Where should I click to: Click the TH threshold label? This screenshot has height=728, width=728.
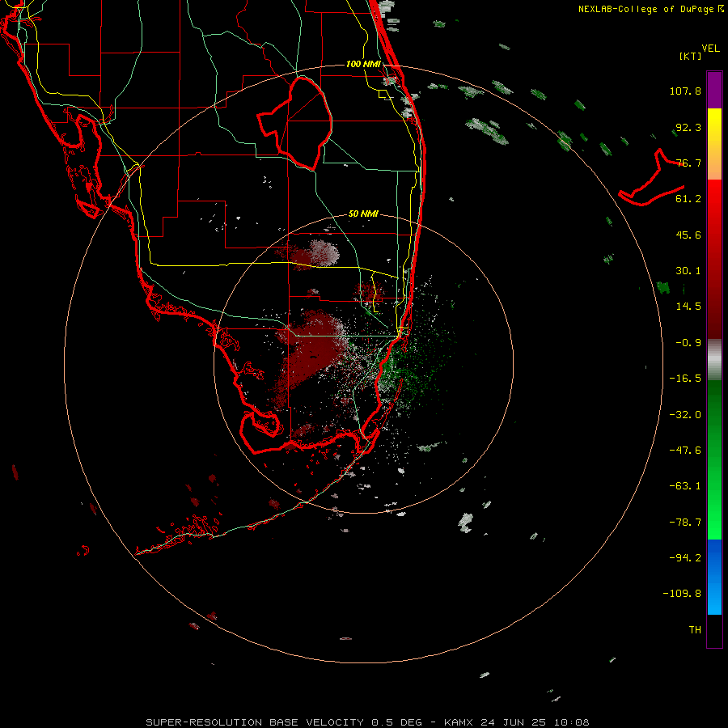[x=695, y=630]
